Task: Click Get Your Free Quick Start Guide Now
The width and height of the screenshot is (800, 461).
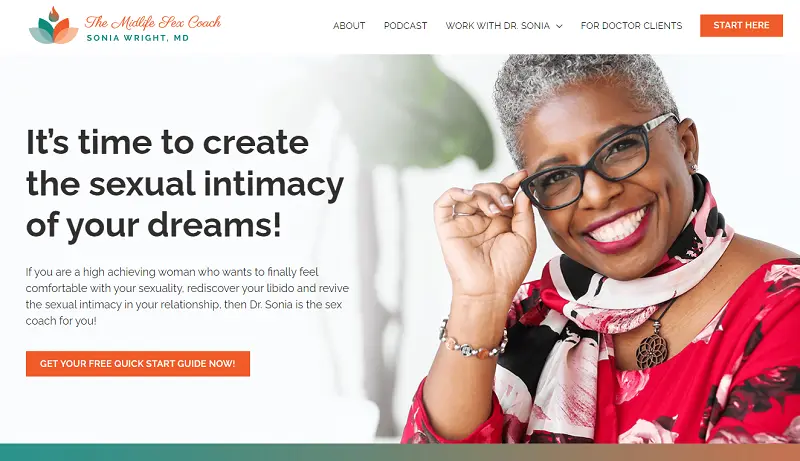Action: (x=138, y=364)
